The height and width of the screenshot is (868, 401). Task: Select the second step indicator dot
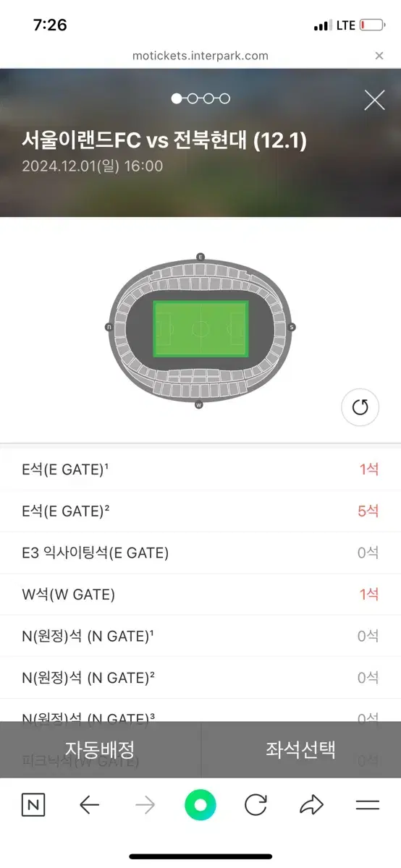193,98
